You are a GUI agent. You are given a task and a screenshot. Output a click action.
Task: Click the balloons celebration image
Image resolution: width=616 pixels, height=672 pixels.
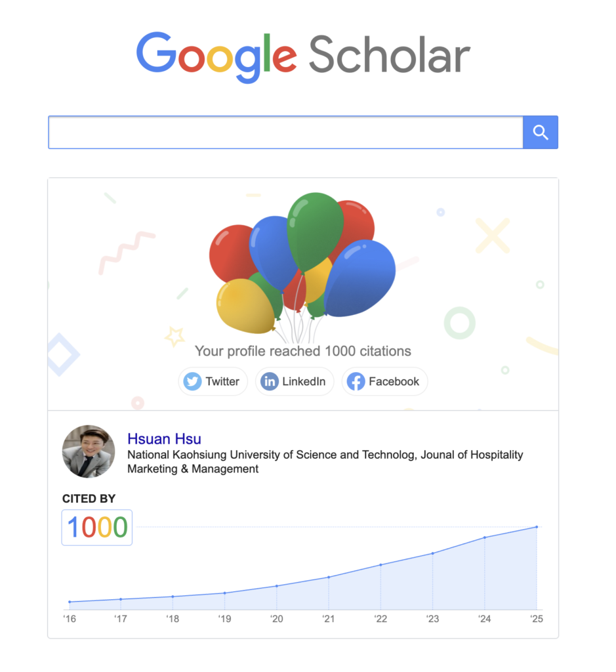(302, 266)
